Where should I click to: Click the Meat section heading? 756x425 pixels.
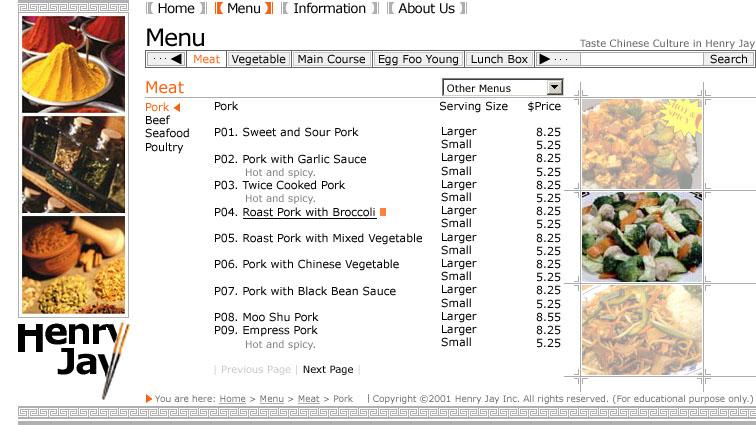[164, 87]
